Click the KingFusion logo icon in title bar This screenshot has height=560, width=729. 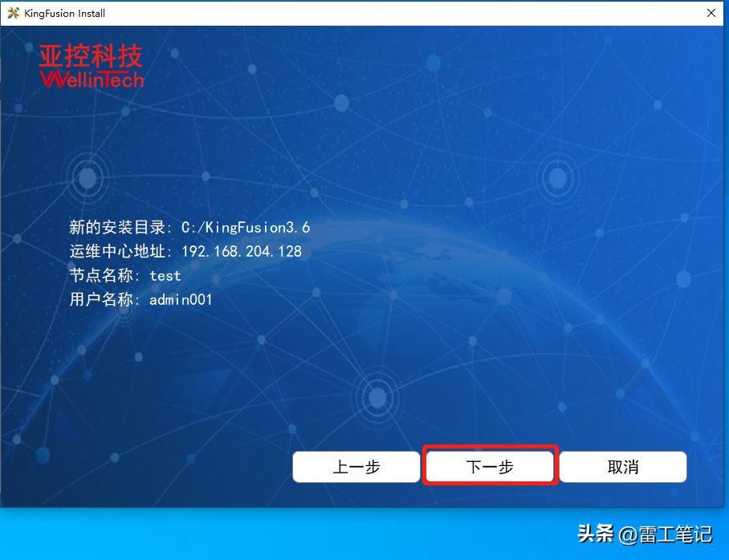13,13
